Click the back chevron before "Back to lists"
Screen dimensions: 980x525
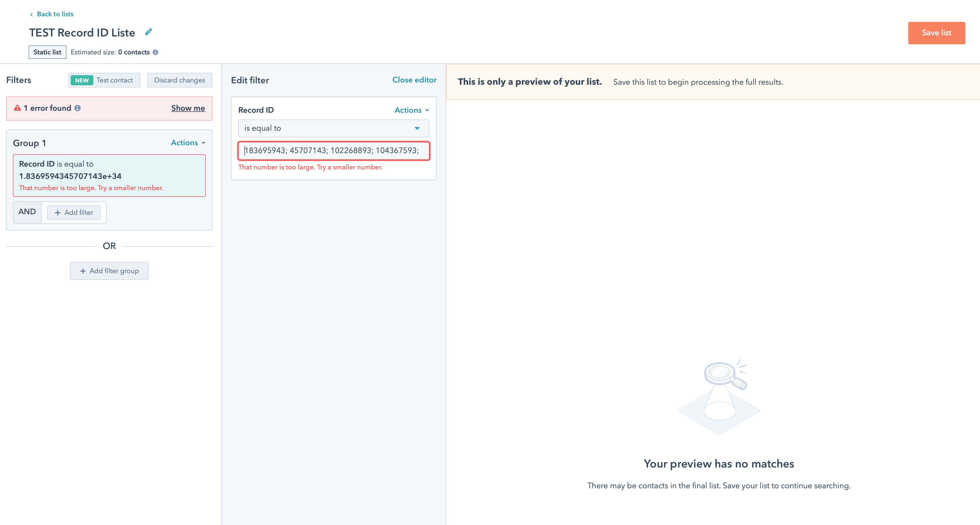point(31,14)
